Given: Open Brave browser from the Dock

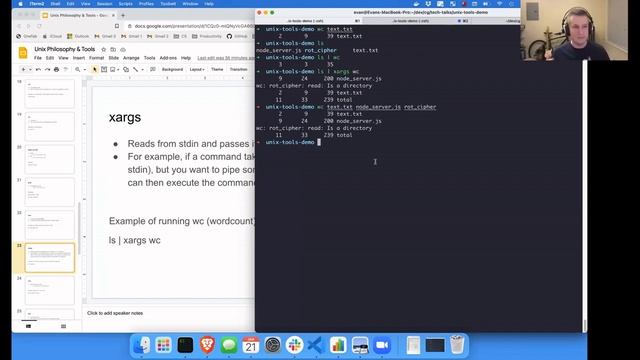Looking at the screenshot, I should [207, 345].
